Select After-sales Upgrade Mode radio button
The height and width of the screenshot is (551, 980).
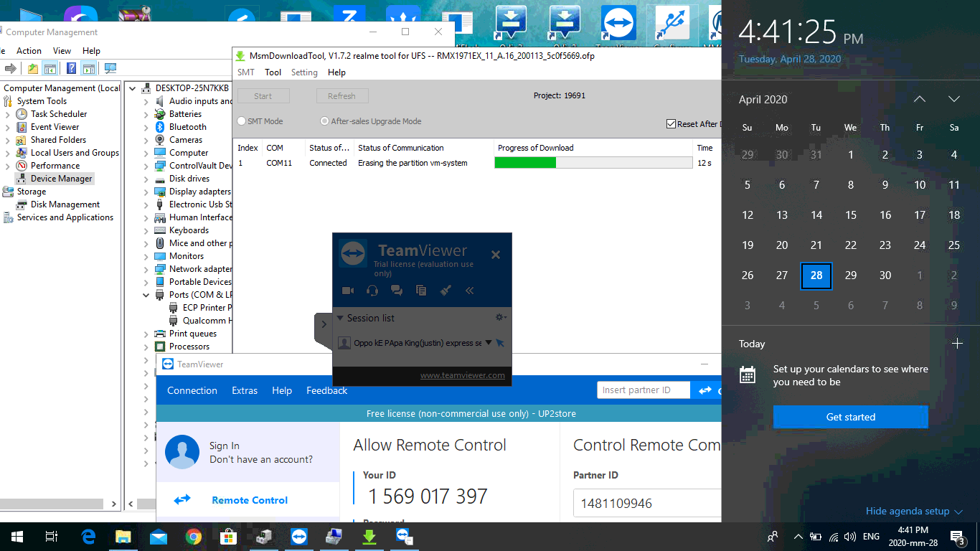pyautogui.click(x=325, y=121)
